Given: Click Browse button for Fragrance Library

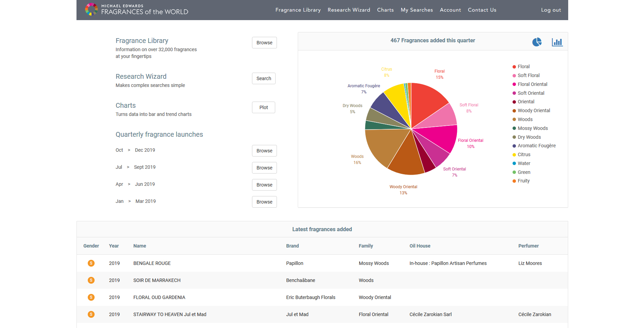Looking at the screenshot, I should click(264, 43).
